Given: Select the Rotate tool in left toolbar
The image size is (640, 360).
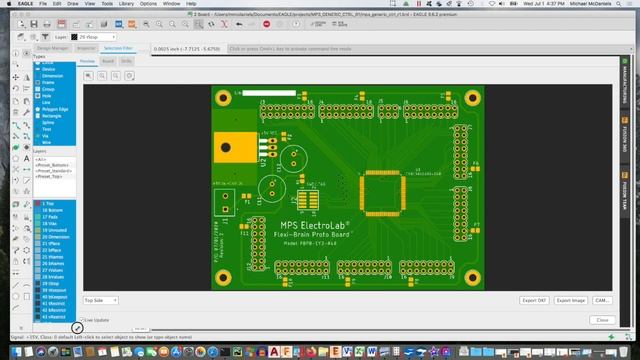Looking at the screenshot, I should coord(16,89).
